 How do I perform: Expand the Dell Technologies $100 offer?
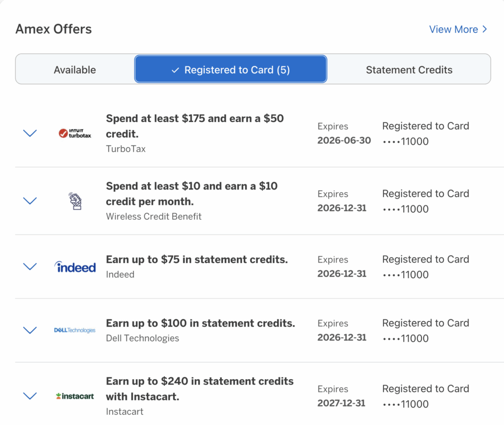click(x=30, y=330)
